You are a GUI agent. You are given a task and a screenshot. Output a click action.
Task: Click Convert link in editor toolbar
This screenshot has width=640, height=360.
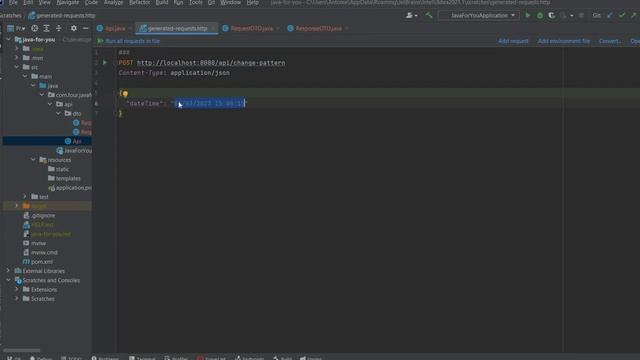[610, 41]
